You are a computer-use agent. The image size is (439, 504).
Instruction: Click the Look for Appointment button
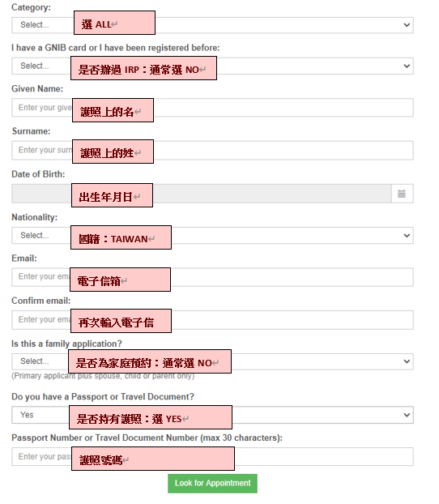point(212,484)
